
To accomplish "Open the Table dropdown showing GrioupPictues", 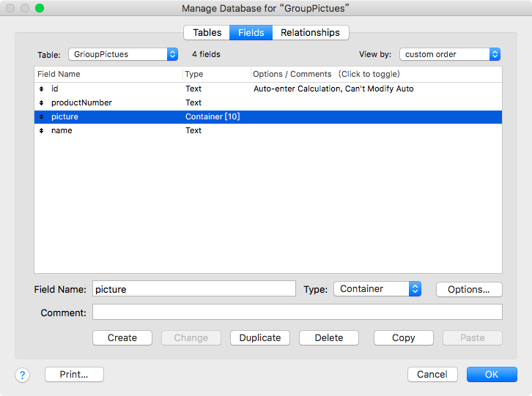I will [123, 54].
